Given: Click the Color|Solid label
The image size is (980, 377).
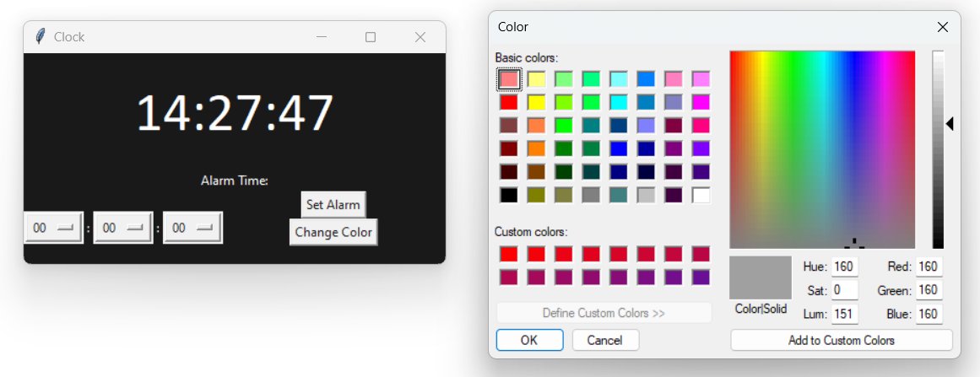Looking at the screenshot, I should tap(761, 309).
